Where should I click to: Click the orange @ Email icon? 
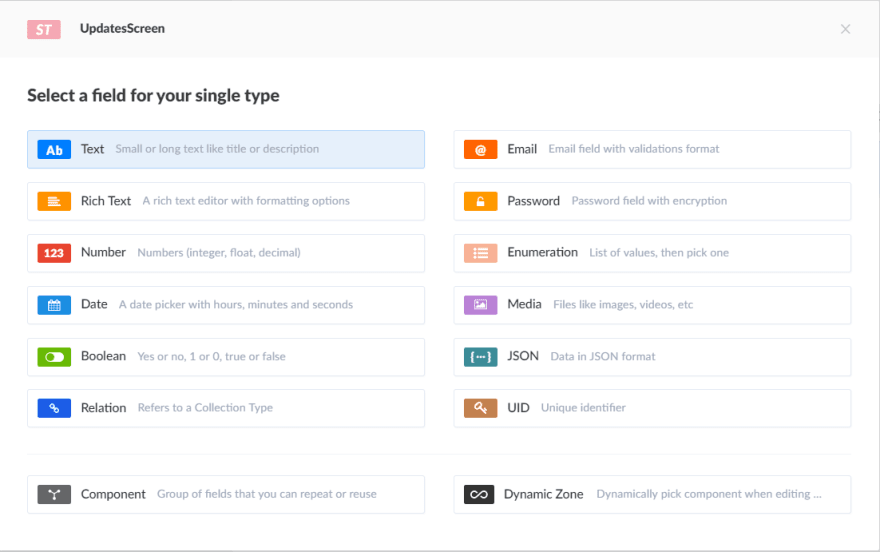(x=480, y=150)
